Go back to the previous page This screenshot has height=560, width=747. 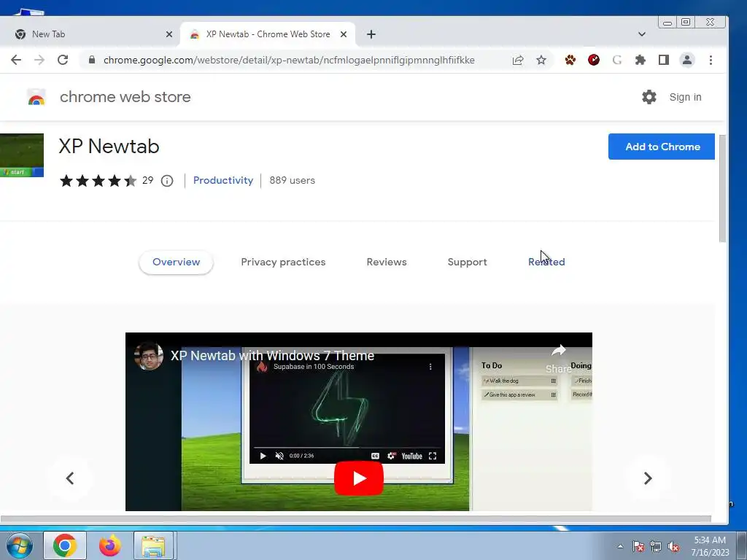(16, 60)
